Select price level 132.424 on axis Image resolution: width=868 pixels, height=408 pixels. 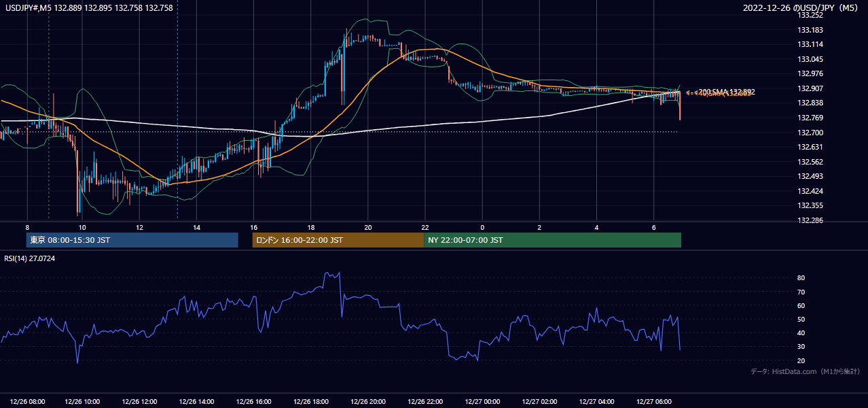(810, 191)
